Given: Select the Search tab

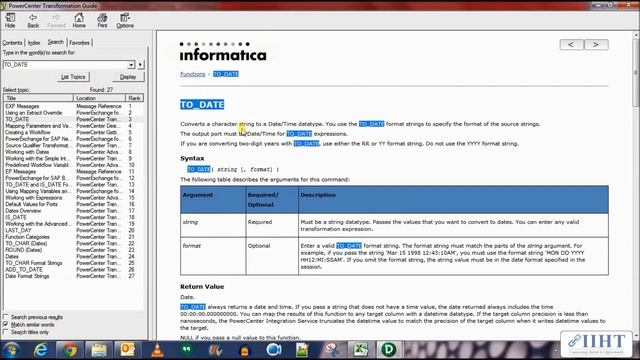Looking at the screenshot, I should (56, 42).
